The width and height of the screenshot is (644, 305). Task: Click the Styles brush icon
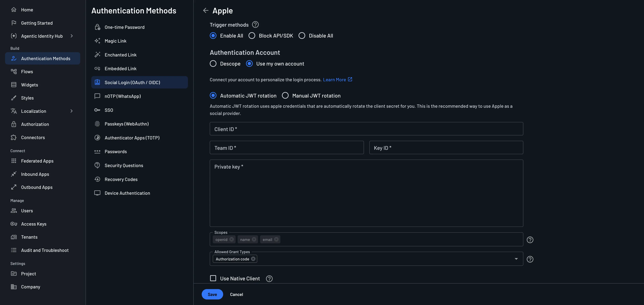(14, 98)
